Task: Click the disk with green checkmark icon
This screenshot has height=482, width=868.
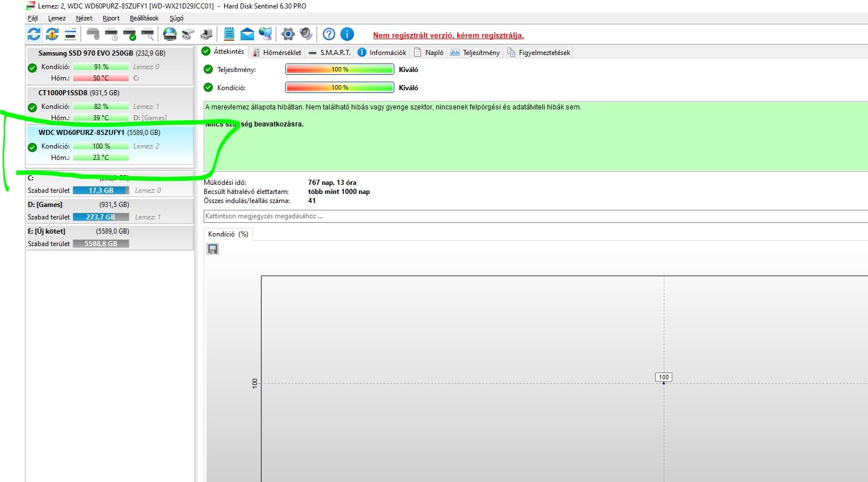Action: click(x=130, y=34)
